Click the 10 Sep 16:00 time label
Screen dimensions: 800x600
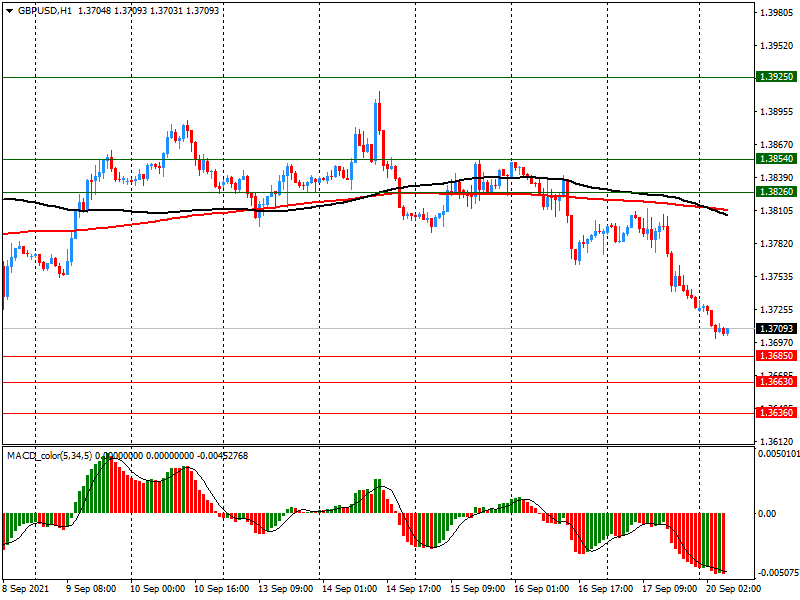(222, 589)
